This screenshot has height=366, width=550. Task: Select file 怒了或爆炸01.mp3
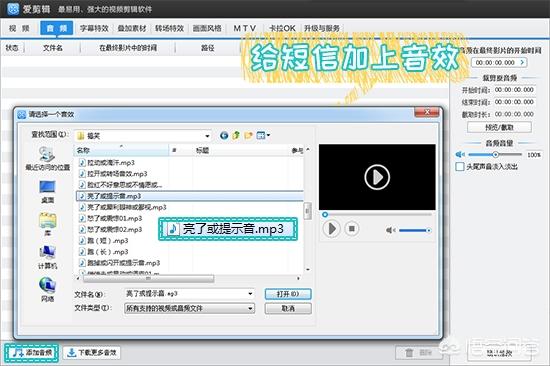pos(111,218)
